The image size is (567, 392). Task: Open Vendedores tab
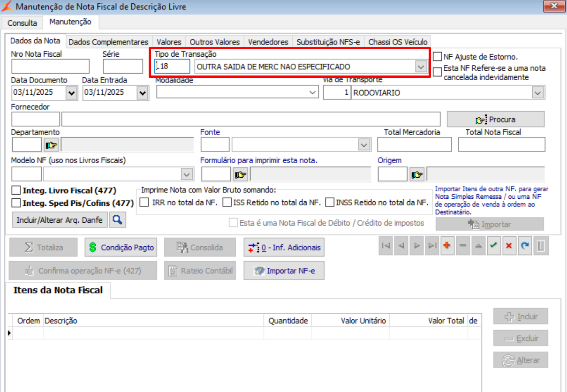tap(268, 42)
